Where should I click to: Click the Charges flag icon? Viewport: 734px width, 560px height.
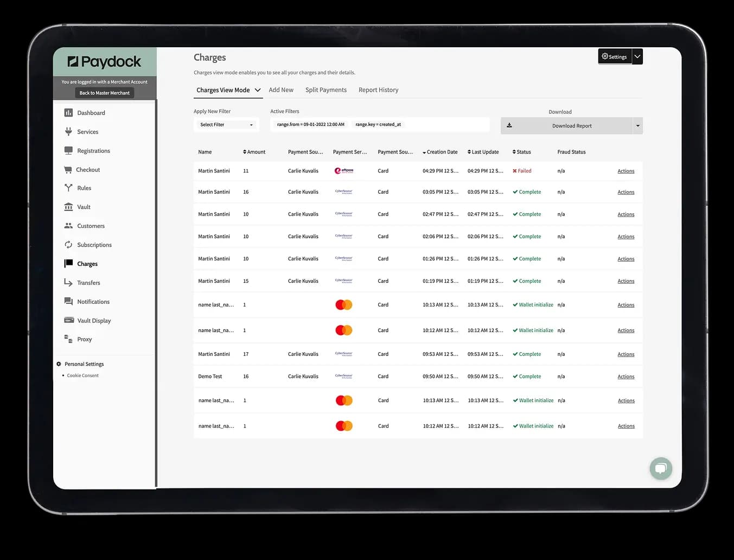pos(68,264)
